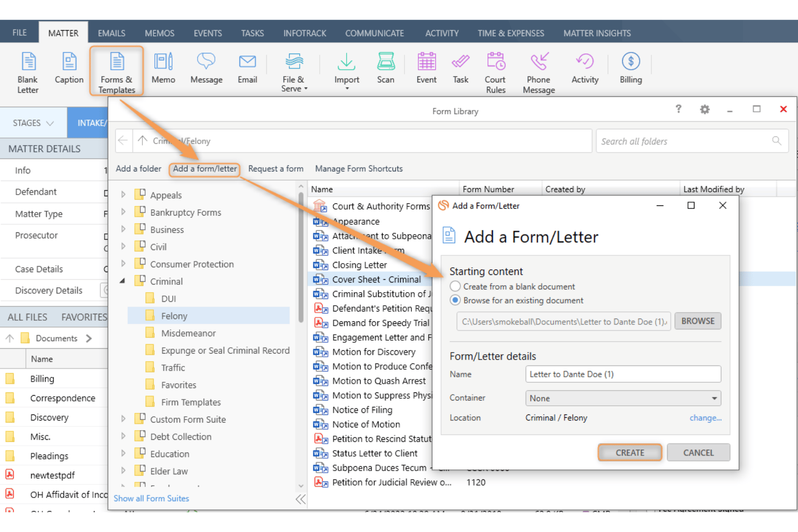798x532 pixels.
Task: Open the Import tool
Action: tap(346, 72)
